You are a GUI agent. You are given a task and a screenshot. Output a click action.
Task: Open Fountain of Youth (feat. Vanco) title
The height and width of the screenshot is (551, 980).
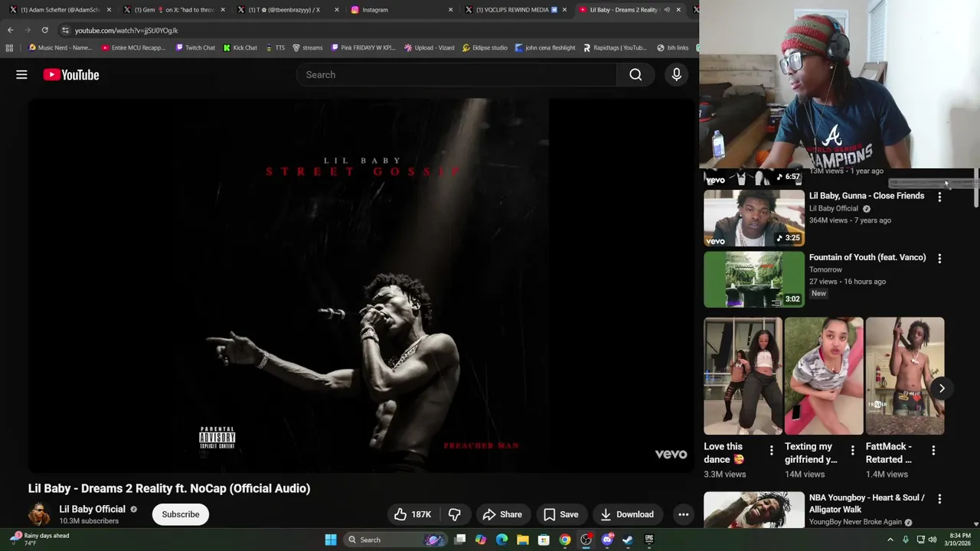[x=867, y=257]
